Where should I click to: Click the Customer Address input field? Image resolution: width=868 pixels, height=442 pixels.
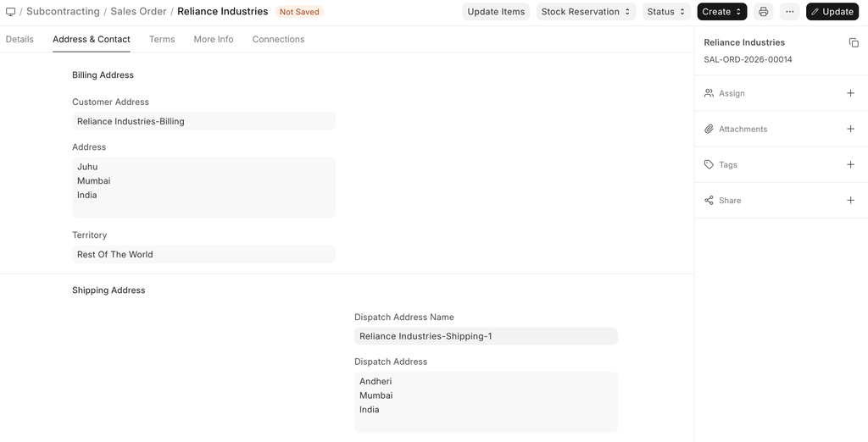pyautogui.click(x=203, y=121)
